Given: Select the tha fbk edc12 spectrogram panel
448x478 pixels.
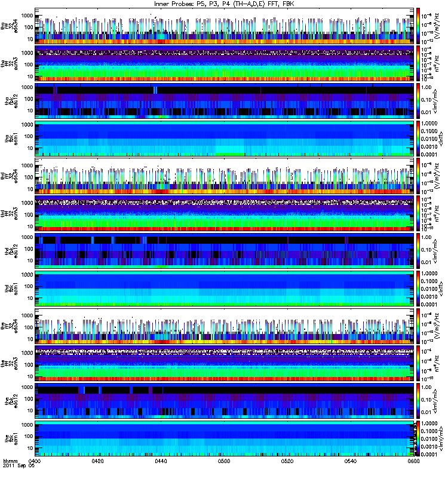Looking at the screenshot, I should [x=225, y=101].
